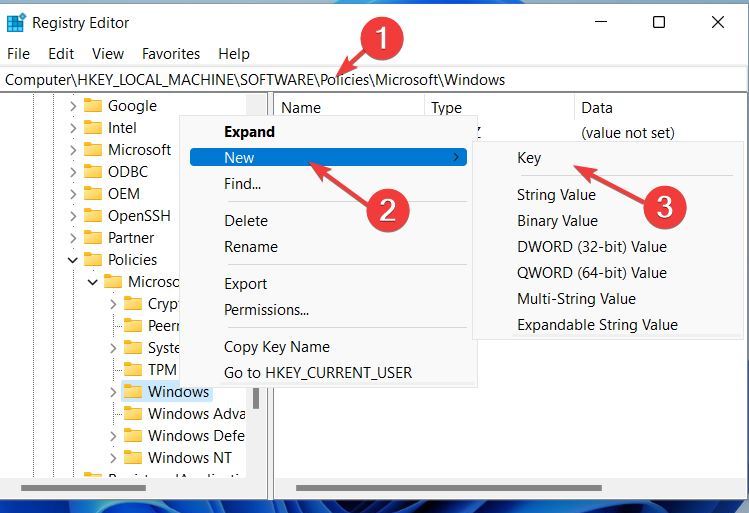Select the OEM folder icon

(x=93, y=193)
